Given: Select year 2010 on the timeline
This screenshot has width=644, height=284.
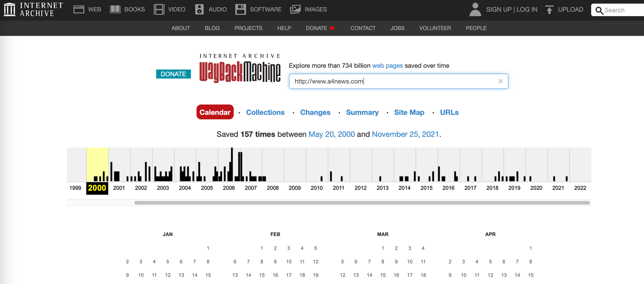Looking at the screenshot, I should tap(317, 188).
